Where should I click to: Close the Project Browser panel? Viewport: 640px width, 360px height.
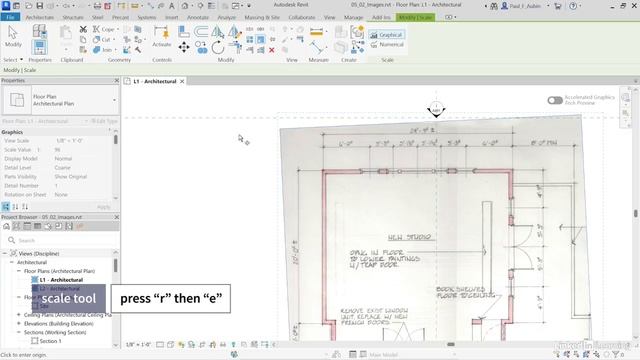[x=116, y=217]
